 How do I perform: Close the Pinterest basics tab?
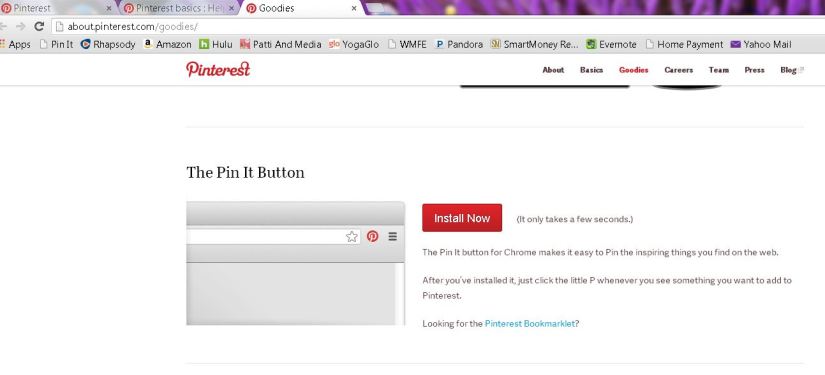[x=231, y=8]
